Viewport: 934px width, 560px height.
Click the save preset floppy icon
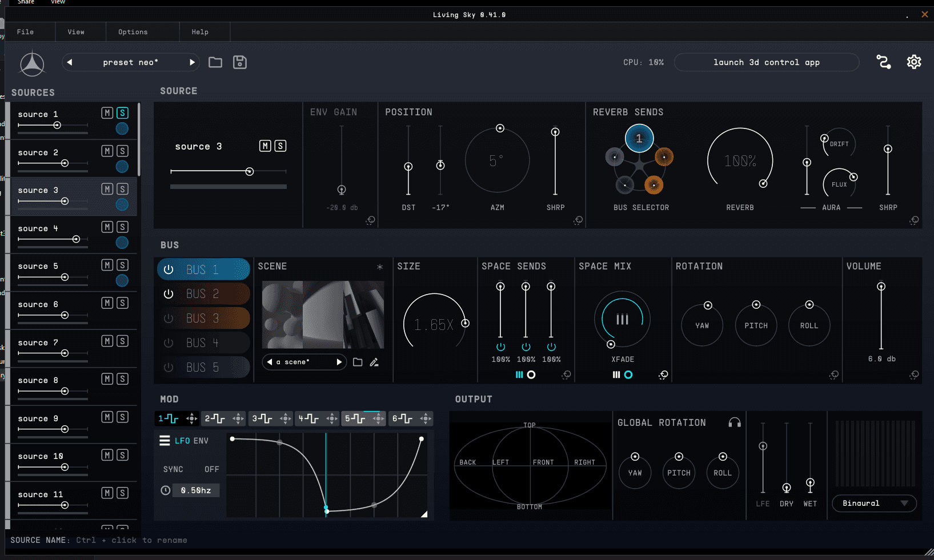click(240, 62)
